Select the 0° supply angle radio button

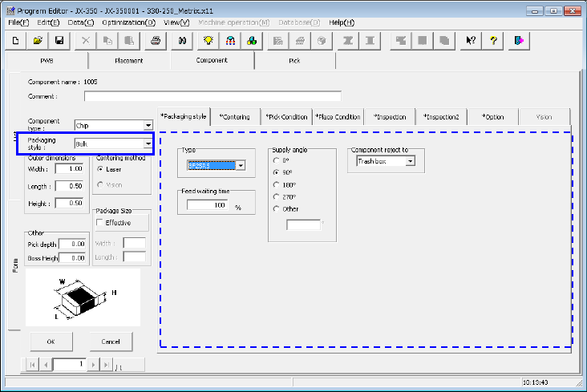277,160
